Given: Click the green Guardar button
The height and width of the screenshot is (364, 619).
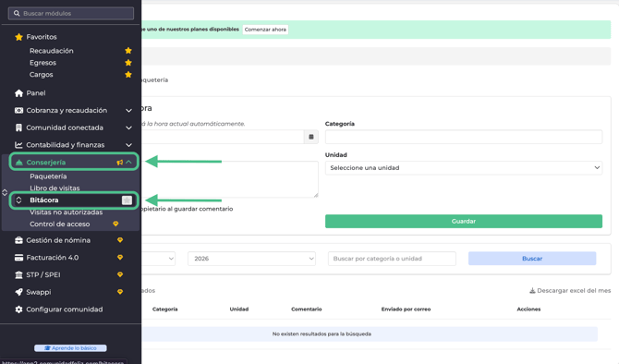Looking at the screenshot, I should (x=464, y=222).
